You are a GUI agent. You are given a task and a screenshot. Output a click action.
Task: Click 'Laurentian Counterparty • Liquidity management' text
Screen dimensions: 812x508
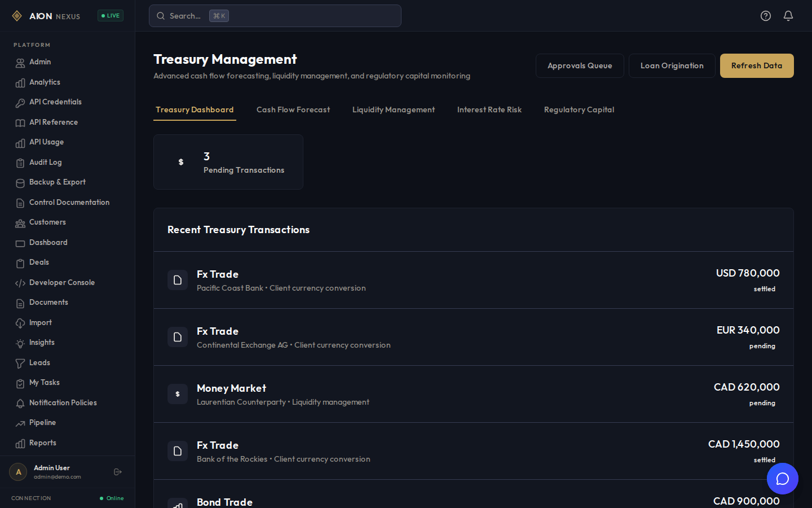click(283, 402)
